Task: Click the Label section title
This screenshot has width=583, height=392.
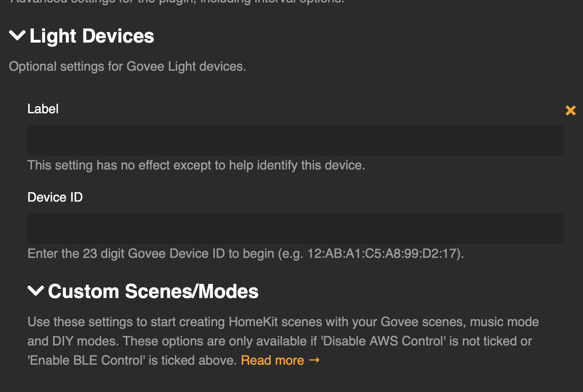Action: pos(43,109)
